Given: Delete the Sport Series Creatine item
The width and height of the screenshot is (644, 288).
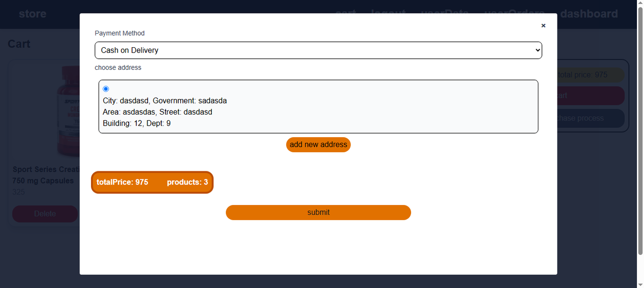Looking at the screenshot, I should 45,214.
